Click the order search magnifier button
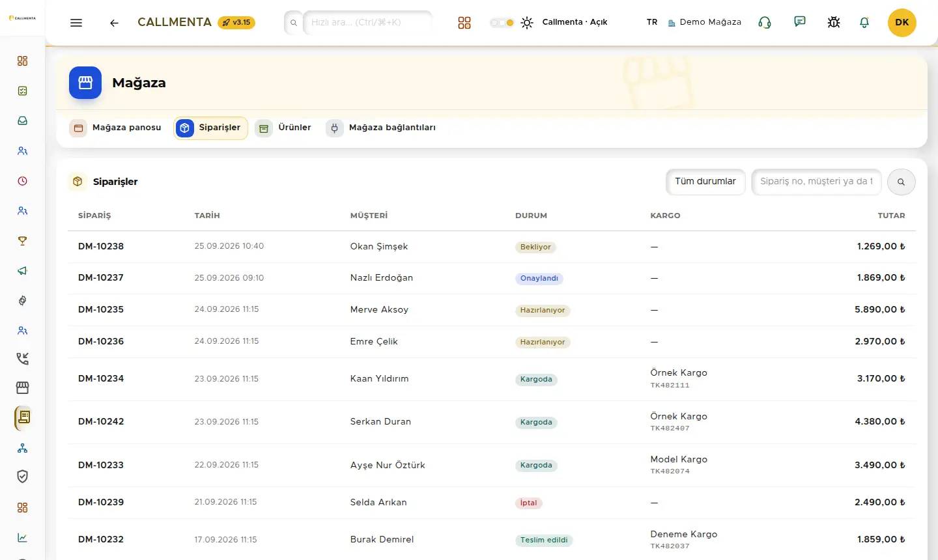This screenshot has width=938, height=560. pos(901,182)
